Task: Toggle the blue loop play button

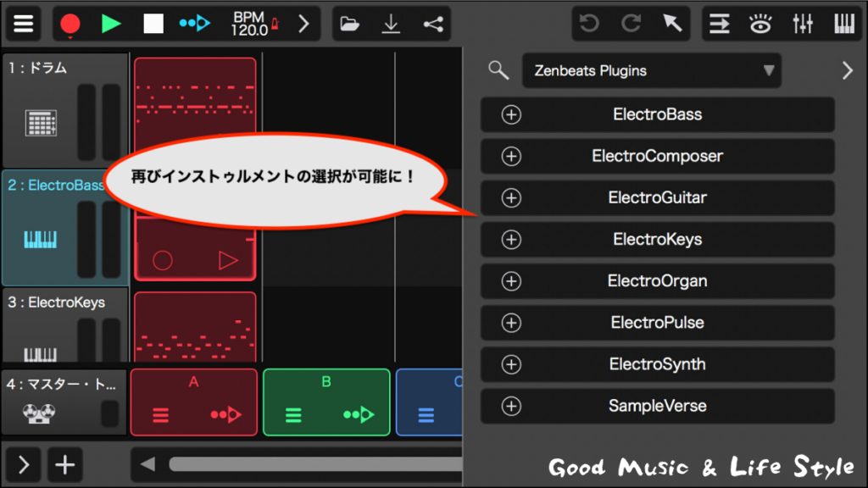Action: 195,24
